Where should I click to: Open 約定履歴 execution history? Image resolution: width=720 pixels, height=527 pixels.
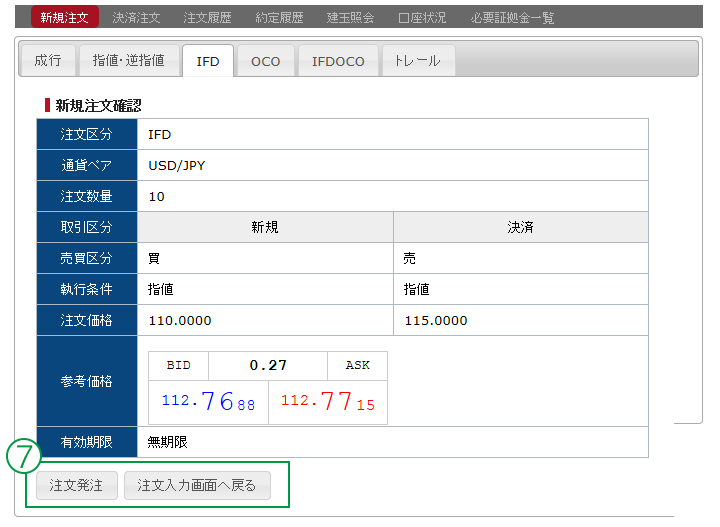(279, 18)
